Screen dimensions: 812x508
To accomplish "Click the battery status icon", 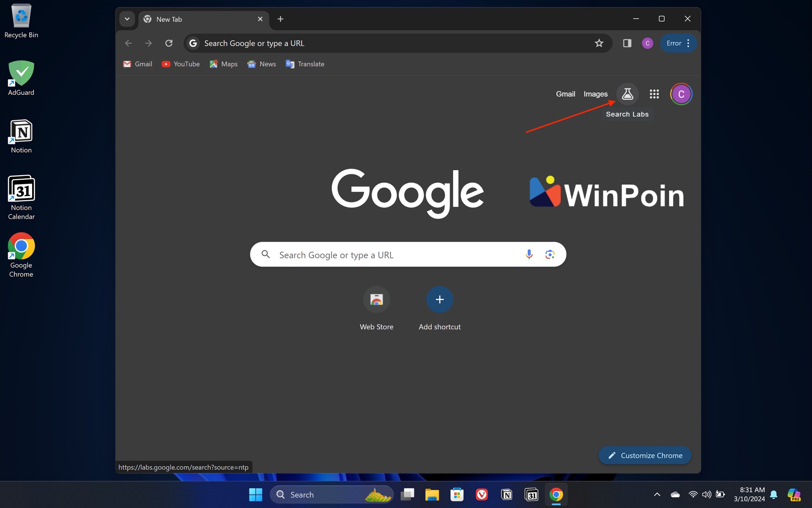I will point(720,494).
